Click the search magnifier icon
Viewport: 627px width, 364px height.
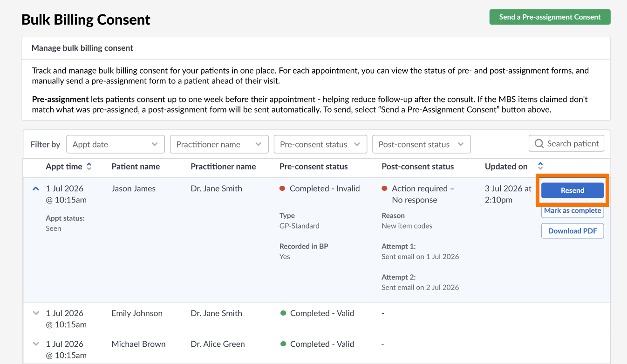pos(539,144)
